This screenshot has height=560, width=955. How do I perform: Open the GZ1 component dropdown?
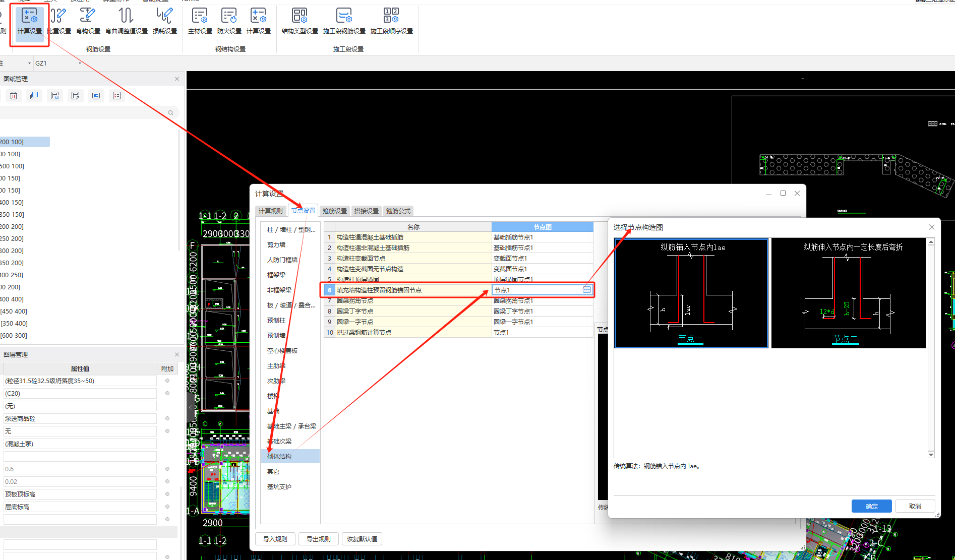tap(80, 64)
